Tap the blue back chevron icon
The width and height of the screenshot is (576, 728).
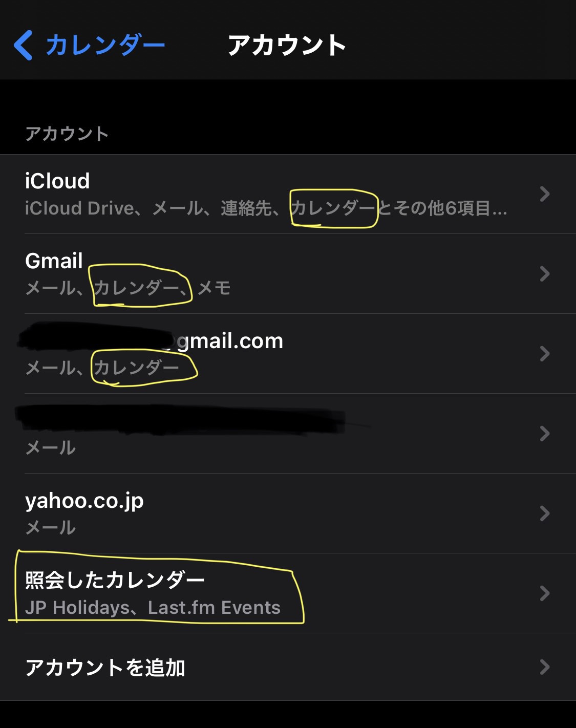click(24, 45)
